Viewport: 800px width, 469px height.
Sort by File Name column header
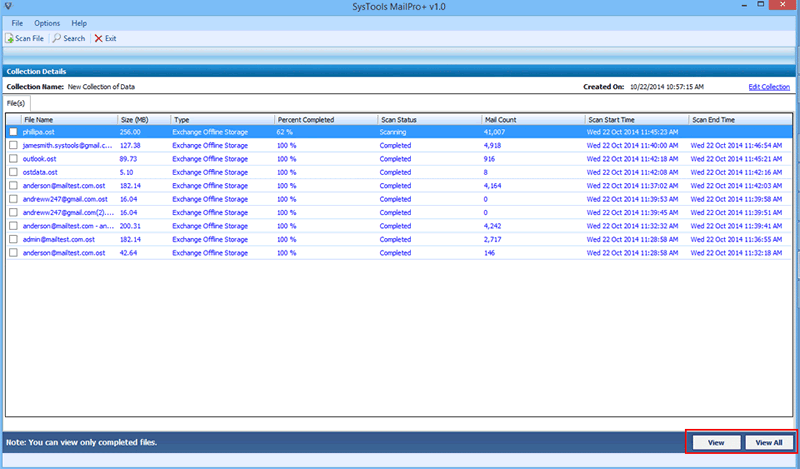click(69, 119)
